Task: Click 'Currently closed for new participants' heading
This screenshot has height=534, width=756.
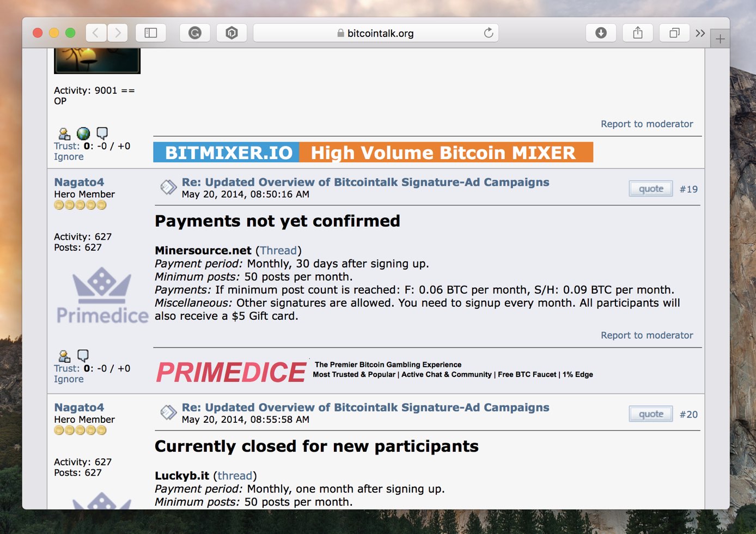Action: 316,446
